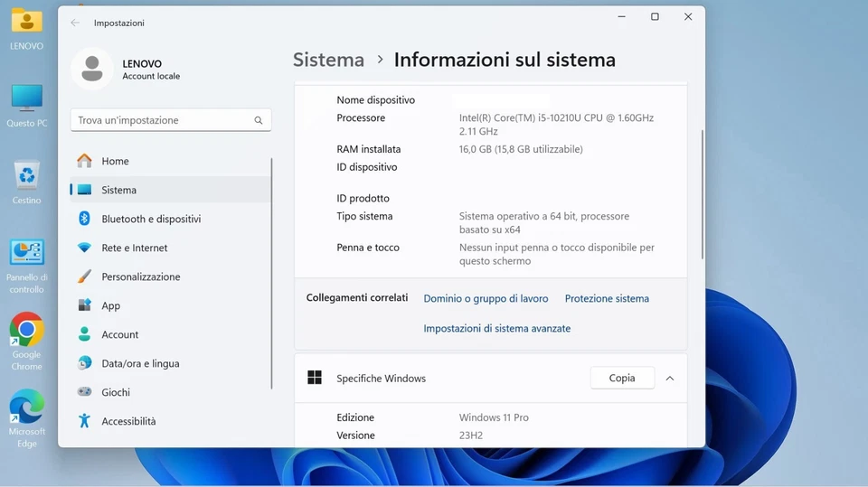Click the ID prodotto label
868x487 pixels.
[363, 198]
